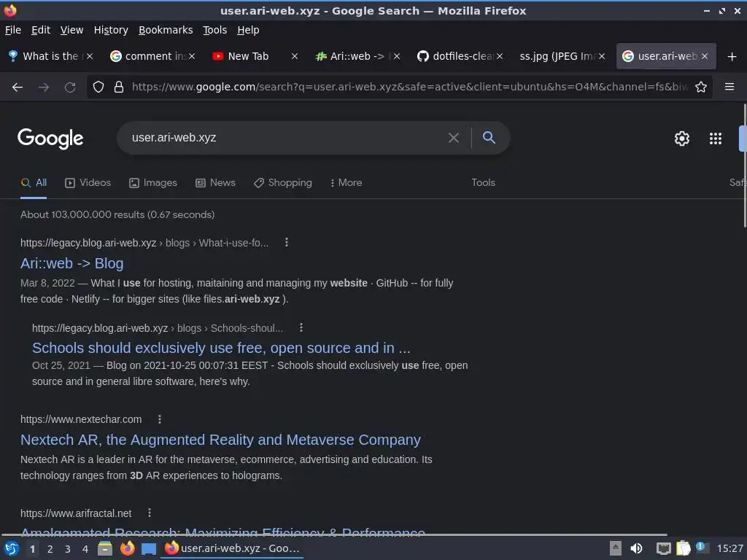Click the padlock site security icon

click(x=119, y=87)
